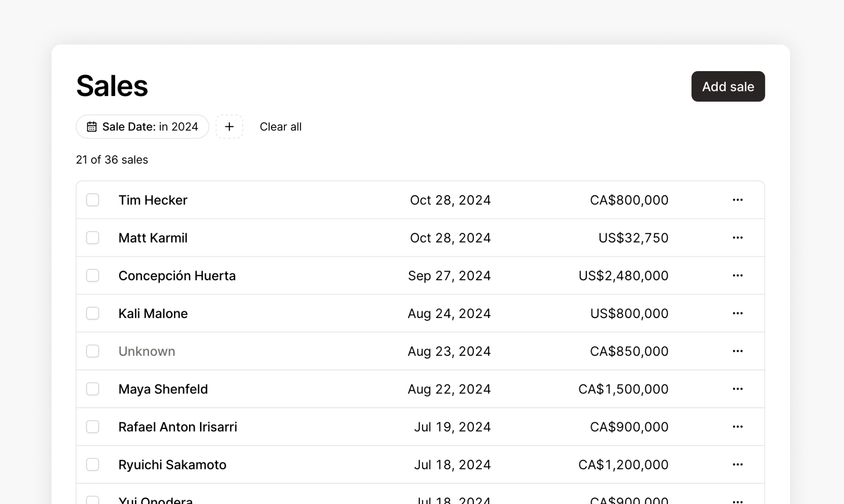
Task: Click the Add sale button
Action: 728,86
